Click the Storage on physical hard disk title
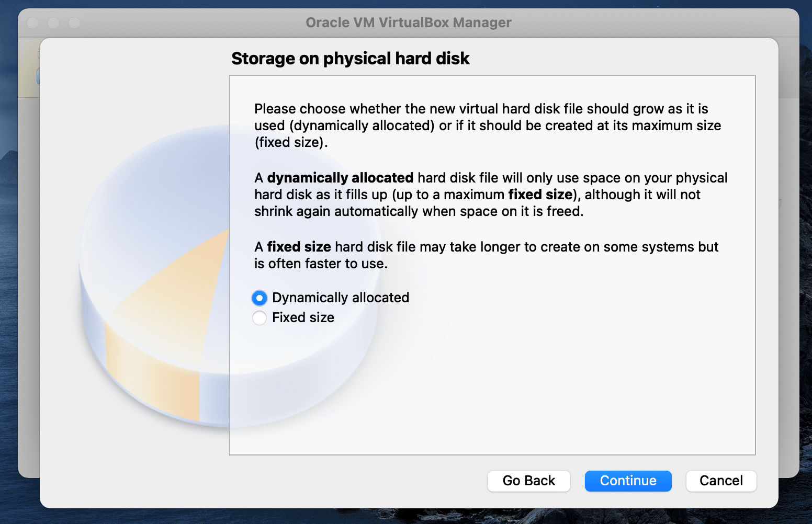This screenshot has height=524, width=812. [x=351, y=59]
